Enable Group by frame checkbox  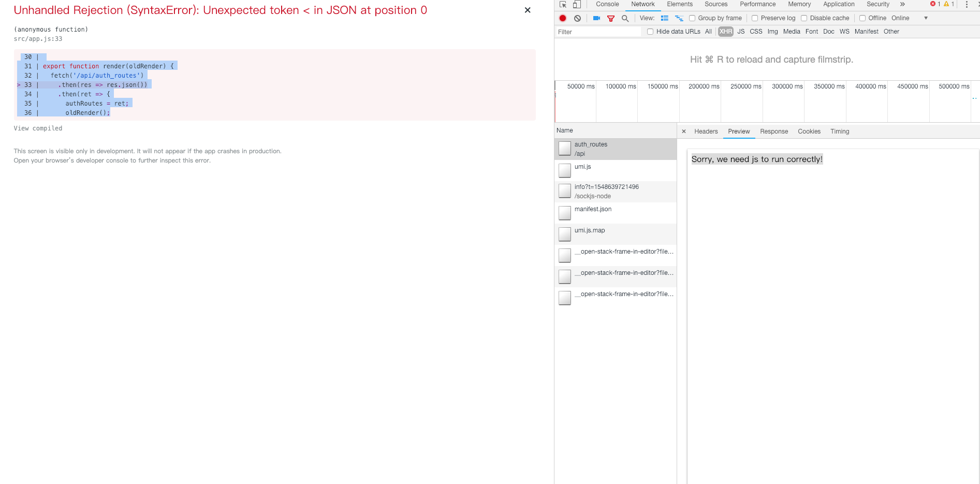point(692,18)
